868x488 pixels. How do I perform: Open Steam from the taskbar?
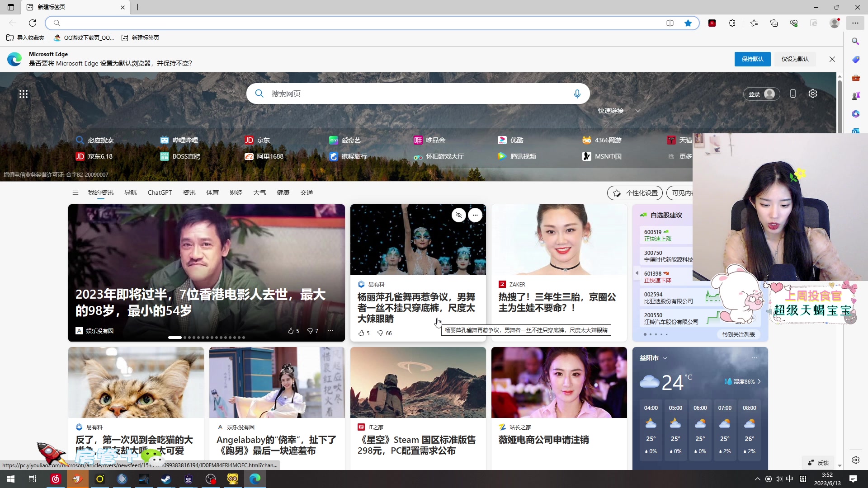click(x=166, y=479)
